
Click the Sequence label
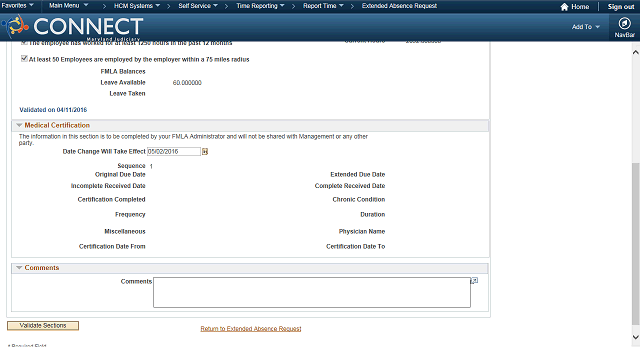coord(131,166)
